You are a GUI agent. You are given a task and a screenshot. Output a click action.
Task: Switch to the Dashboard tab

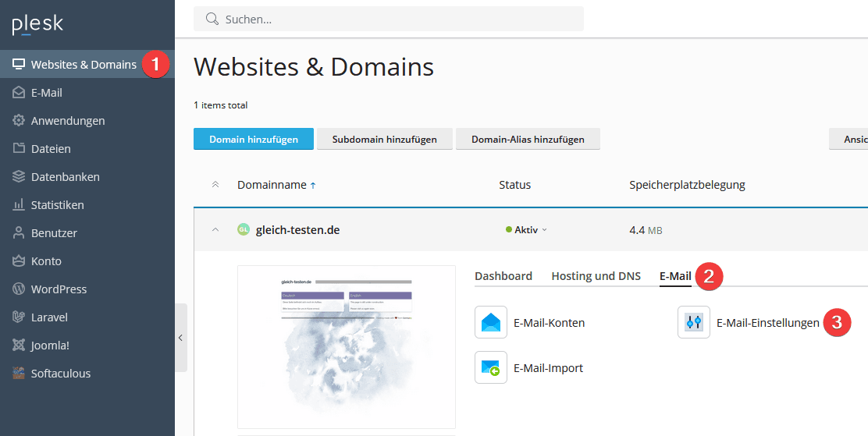pyautogui.click(x=503, y=276)
